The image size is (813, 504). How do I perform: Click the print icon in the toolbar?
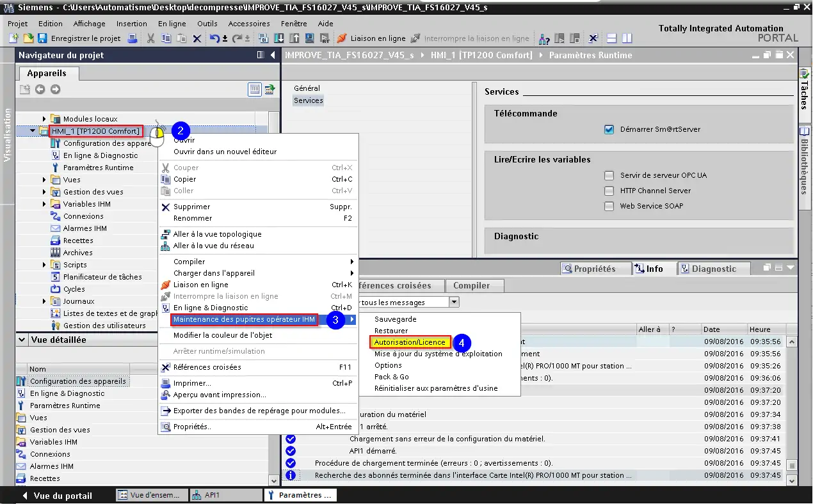point(133,38)
